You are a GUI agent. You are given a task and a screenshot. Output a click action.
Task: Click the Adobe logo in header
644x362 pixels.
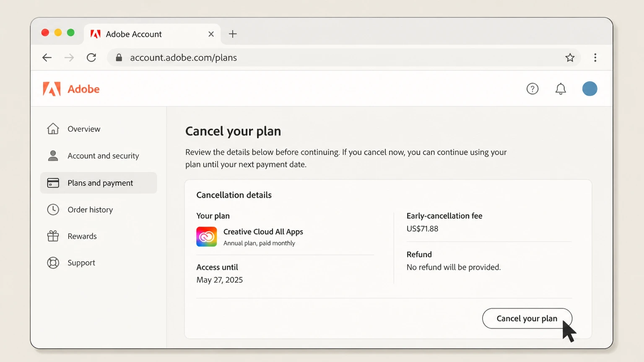71,89
